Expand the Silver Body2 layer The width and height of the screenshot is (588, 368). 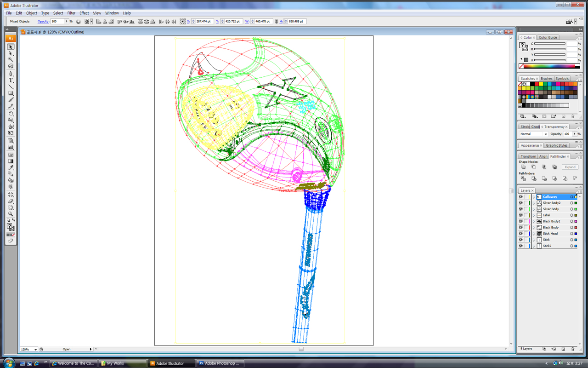pos(533,203)
